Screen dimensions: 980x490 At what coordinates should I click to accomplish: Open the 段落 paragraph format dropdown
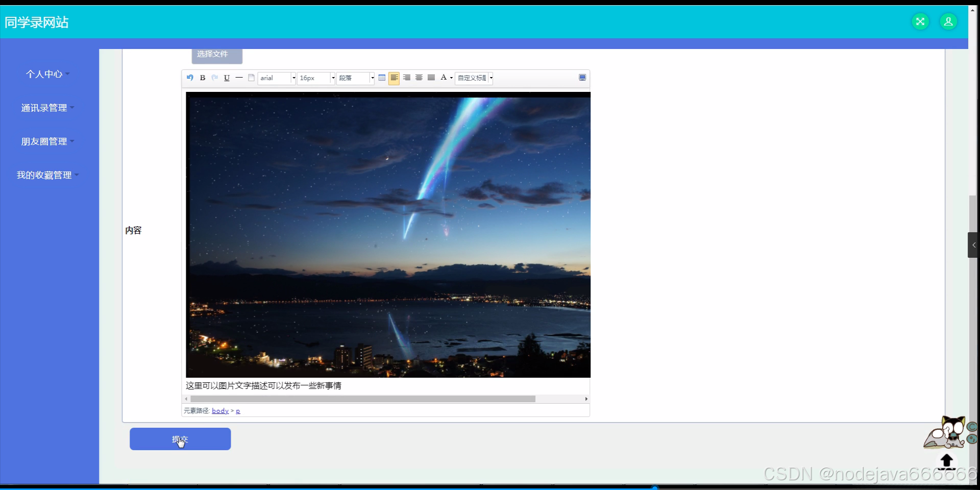[x=356, y=78]
